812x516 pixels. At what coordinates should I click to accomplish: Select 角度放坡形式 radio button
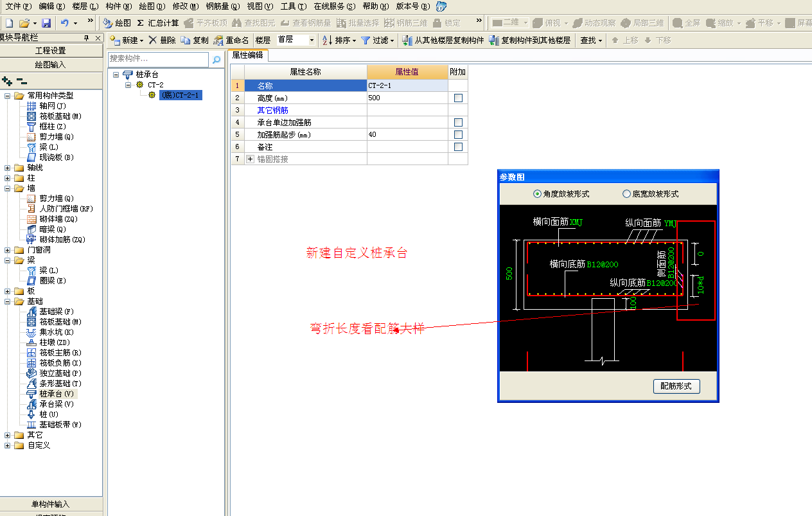point(537,194)
